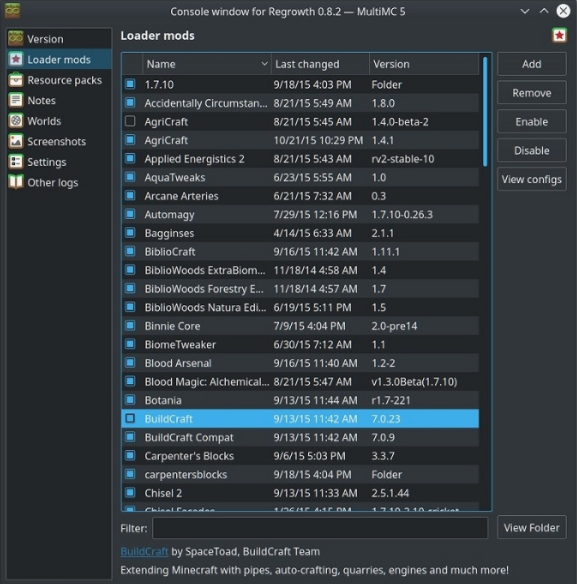Focus the Filter text field
Image resolution: width=577 pixels, height=584 pixels.
pyautogui.click(x=320, y=528)
